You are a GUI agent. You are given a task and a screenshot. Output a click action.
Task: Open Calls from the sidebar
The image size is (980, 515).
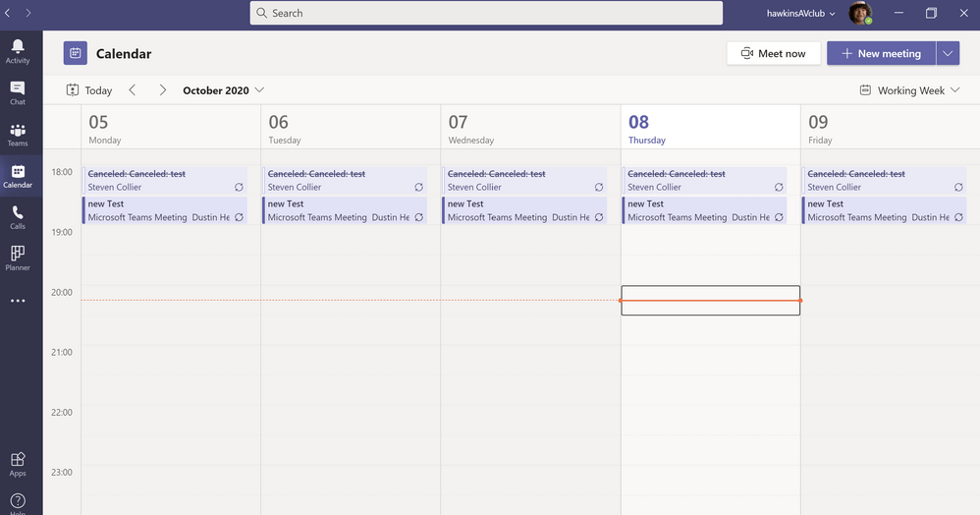click(x=18, y=217)
